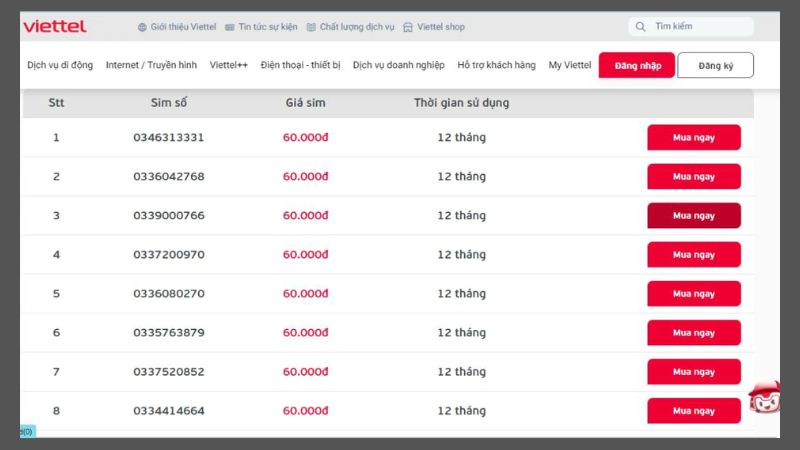800x450 pixels.
Task: Buy sim 0336080270 with Mua ngay
Action: pyautogui.click(x=694, y=293)
